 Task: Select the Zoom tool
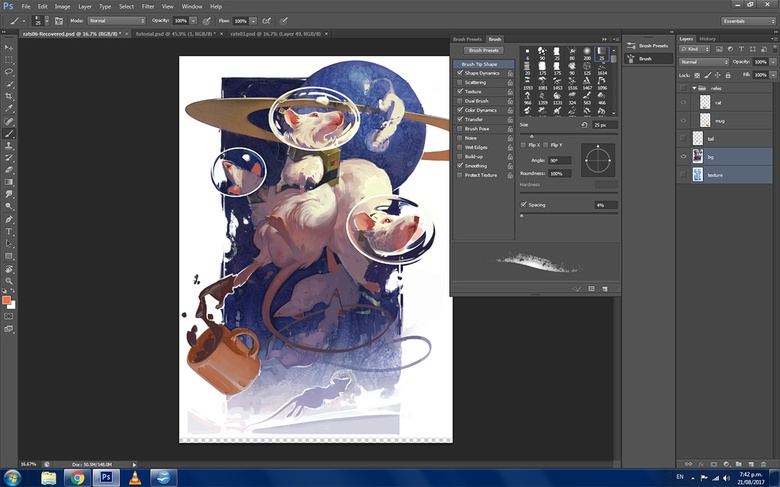pyautogui.click(x=9, y=281)
